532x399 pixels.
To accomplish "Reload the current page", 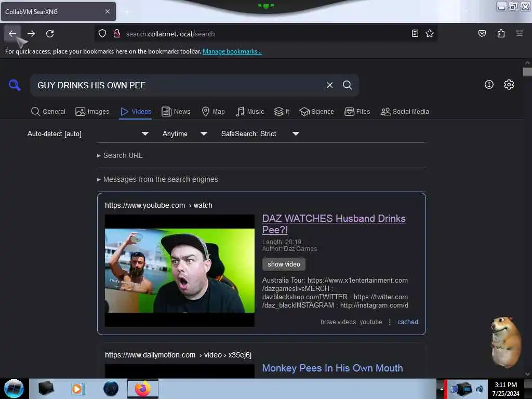I will click(50, 34).
